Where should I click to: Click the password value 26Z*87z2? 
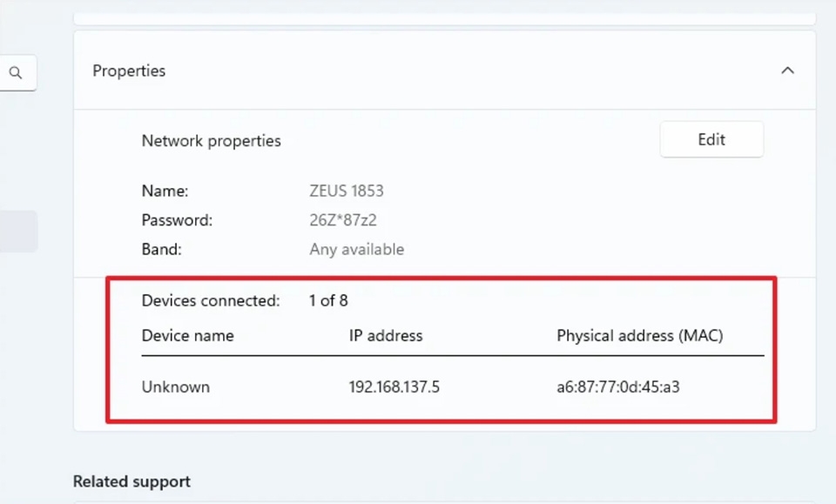341,219
